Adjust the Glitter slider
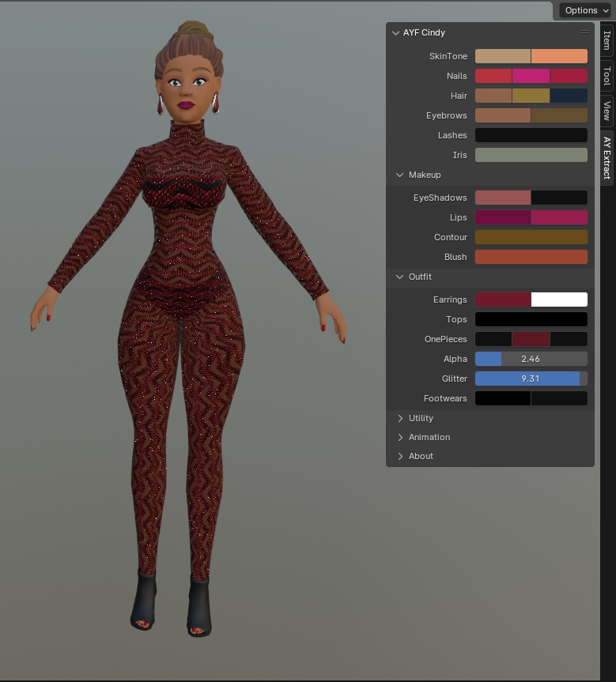 531,379
